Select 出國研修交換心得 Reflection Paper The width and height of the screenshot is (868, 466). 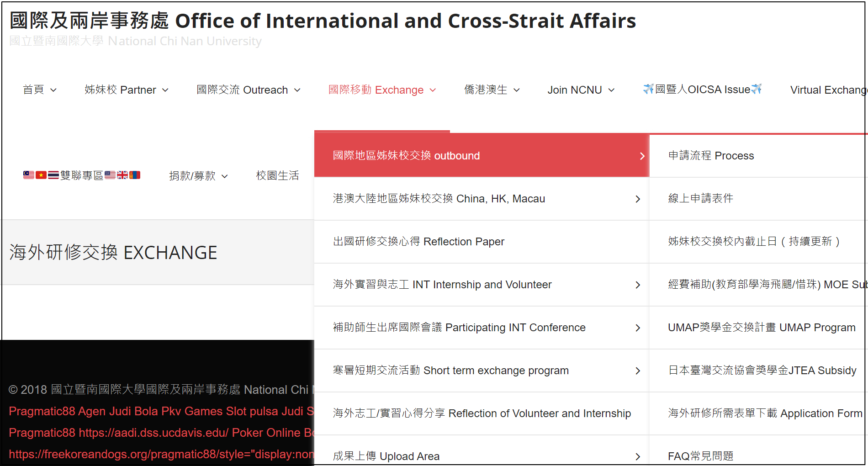[x=418, y=242]
